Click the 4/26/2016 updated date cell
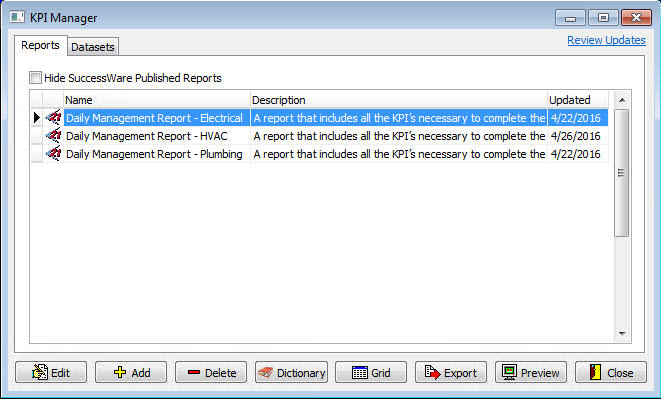Image resolution: width=661 pixels, height=399 pixels. (x=578, y=136)
